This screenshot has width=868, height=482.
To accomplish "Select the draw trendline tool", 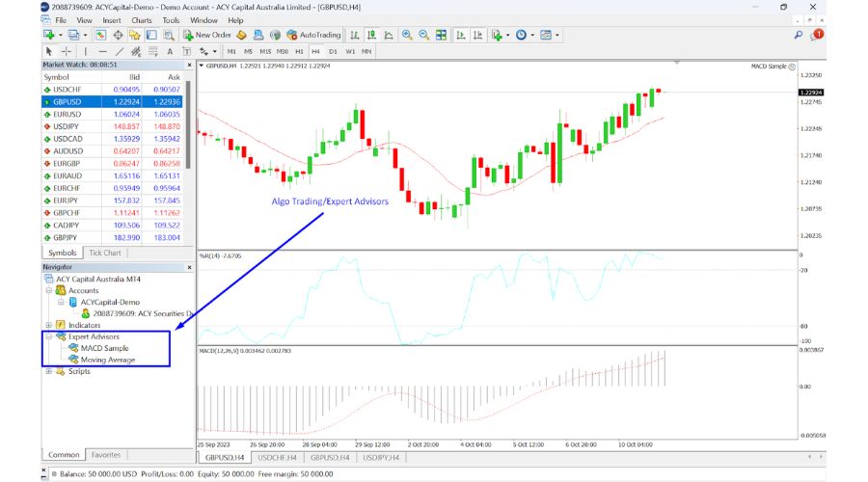I will click(118, 51).
